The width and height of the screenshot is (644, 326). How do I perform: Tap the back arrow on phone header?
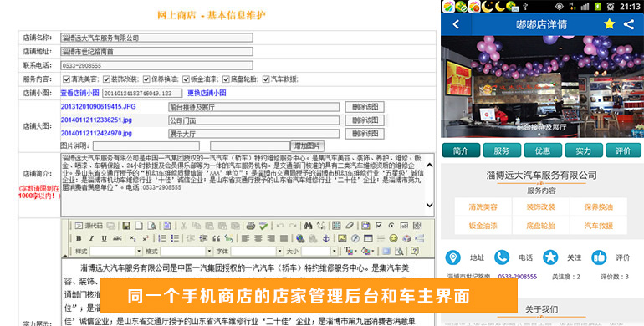coord(456,24)
